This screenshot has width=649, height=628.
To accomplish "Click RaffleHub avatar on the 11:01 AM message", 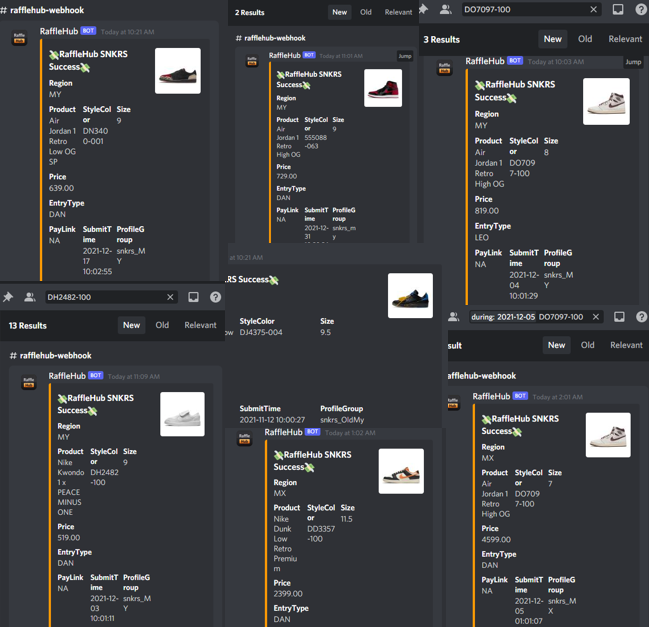I will coord(252,61).
